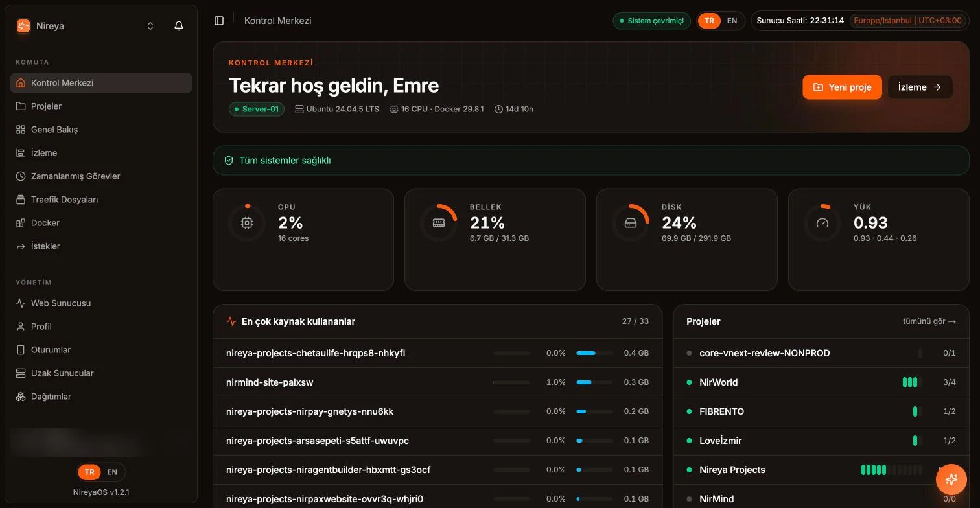The width and height of the screenshot is (980, 508).
Task: Click the CPU chip gauge icon
Action: pos(247,223)
